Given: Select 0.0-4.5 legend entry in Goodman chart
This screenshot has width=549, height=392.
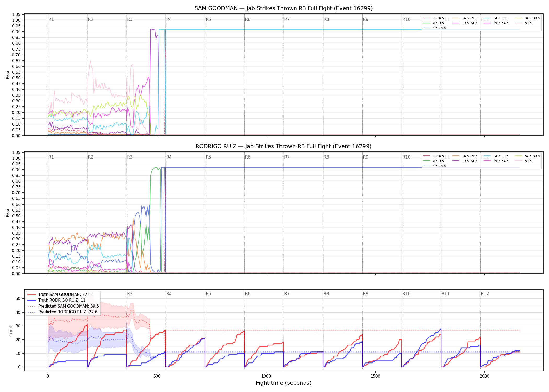Looking at the screenshot, I should (433, 18).
